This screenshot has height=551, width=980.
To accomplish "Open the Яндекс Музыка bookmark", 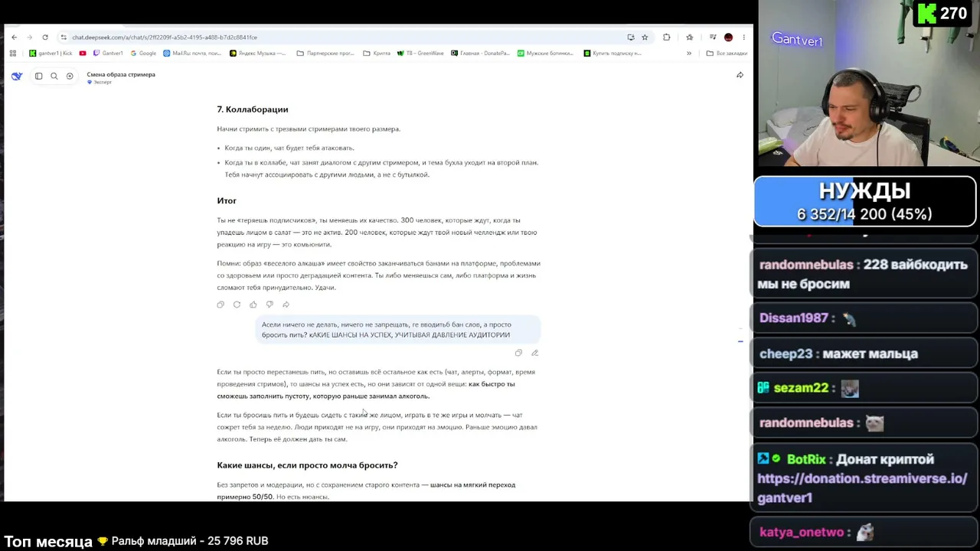I will point(258,54).
